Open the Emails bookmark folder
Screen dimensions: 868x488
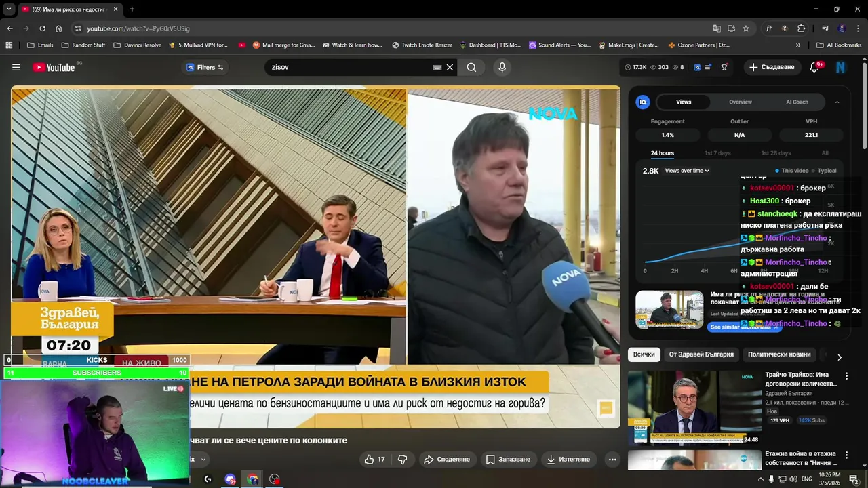coord(40,45)
